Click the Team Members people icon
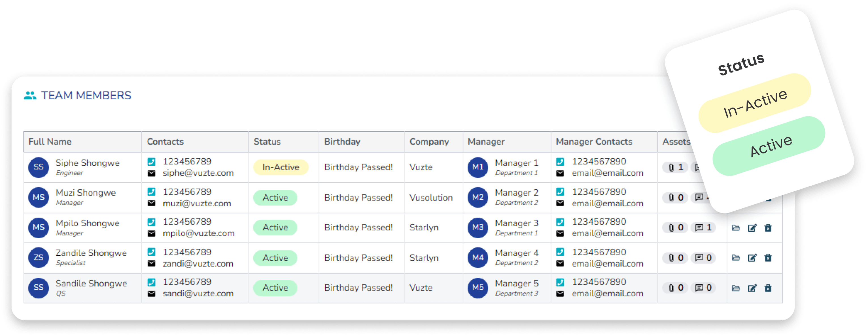The height and width of the screenshot is (336, 868). 30,96
